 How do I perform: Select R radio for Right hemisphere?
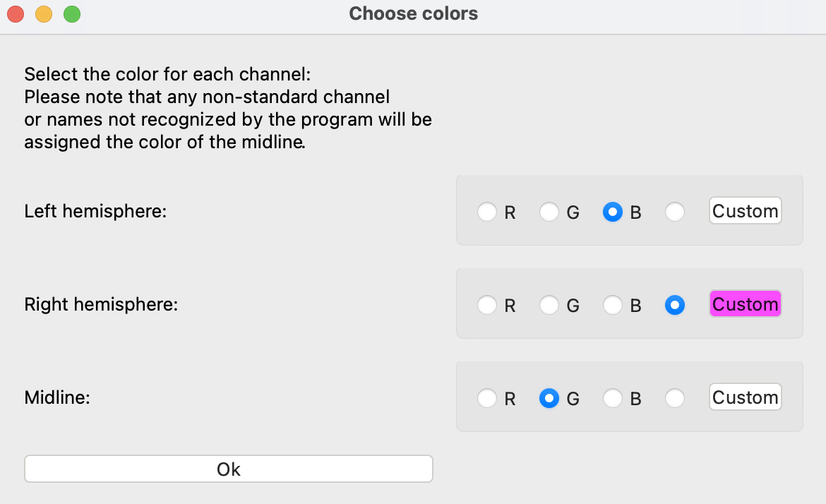487,305
